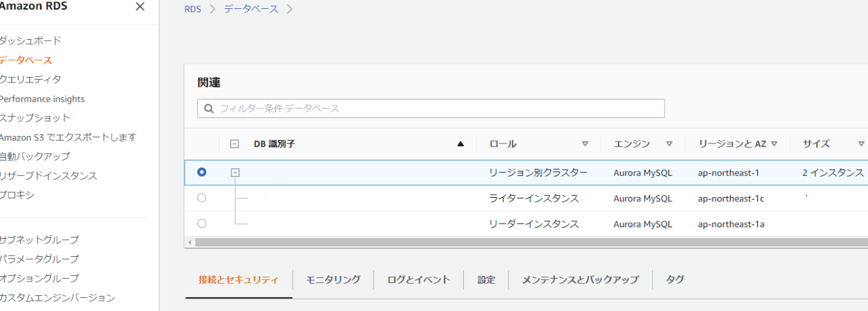The height and width of the screenshot is (311, 868).
Task: Click scrollbar left arrow under table
Action: click(x=190, y=242)
